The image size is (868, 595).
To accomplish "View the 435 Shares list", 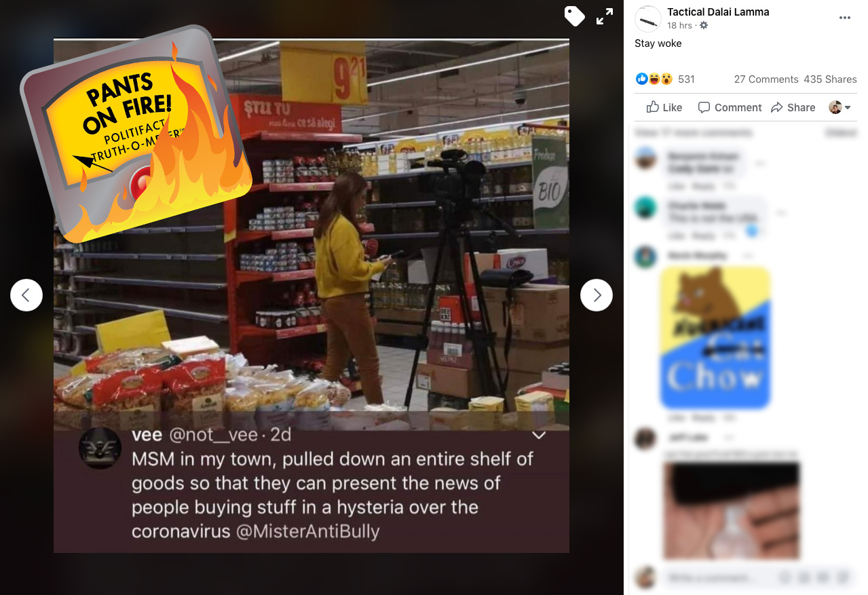I will pos(830,79).
